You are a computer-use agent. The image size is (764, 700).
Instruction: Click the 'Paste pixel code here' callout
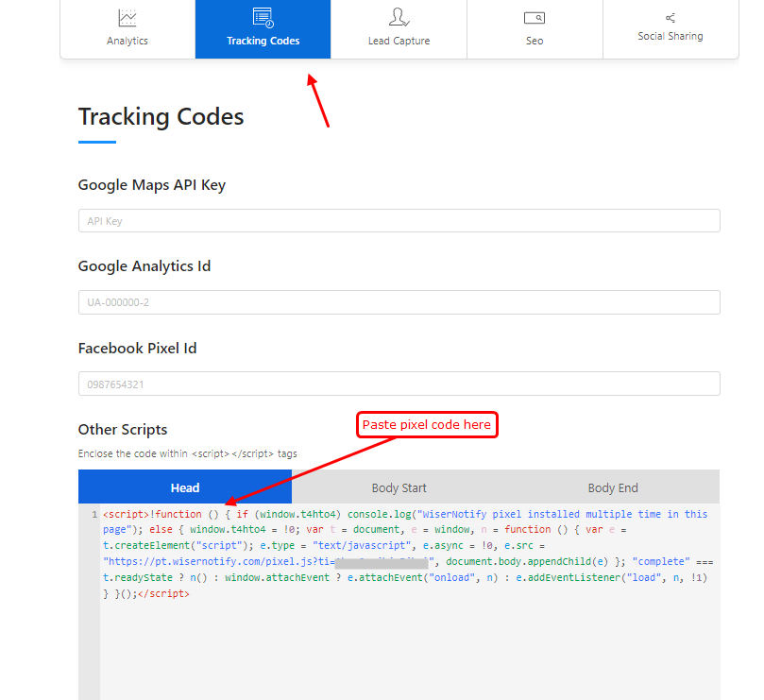coord(427,425)
